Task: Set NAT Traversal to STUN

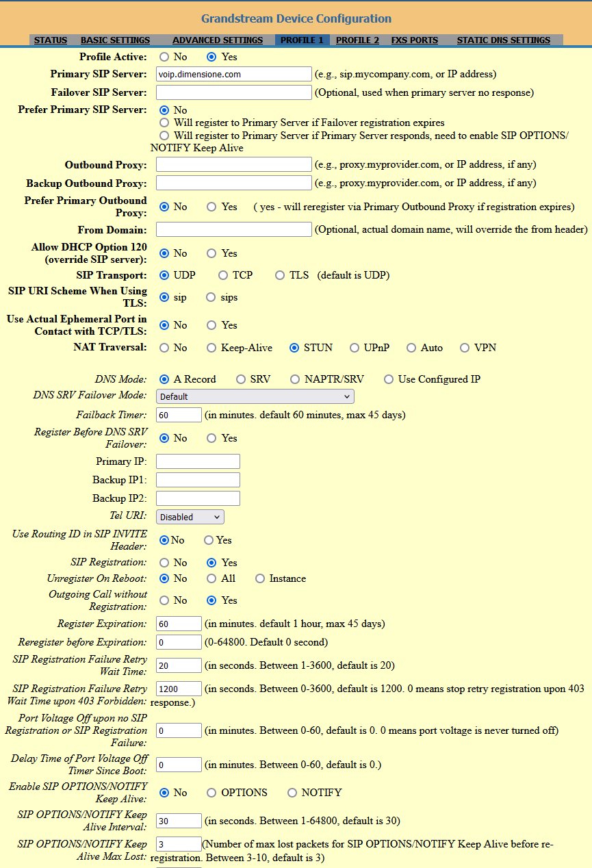Action: click(x=294, y=348)
